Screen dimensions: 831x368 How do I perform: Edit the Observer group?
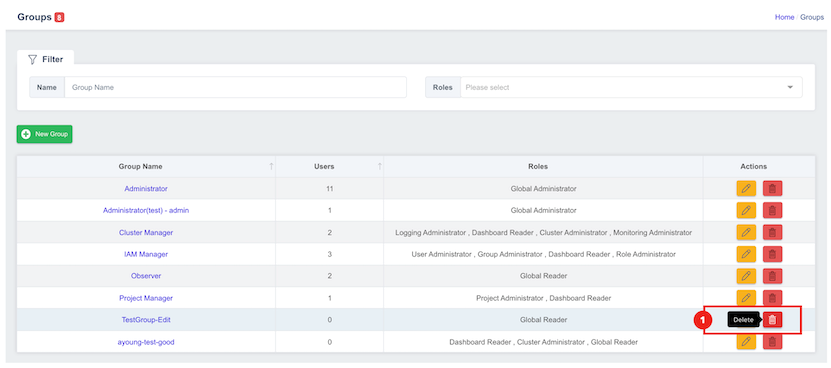(746, 276)
